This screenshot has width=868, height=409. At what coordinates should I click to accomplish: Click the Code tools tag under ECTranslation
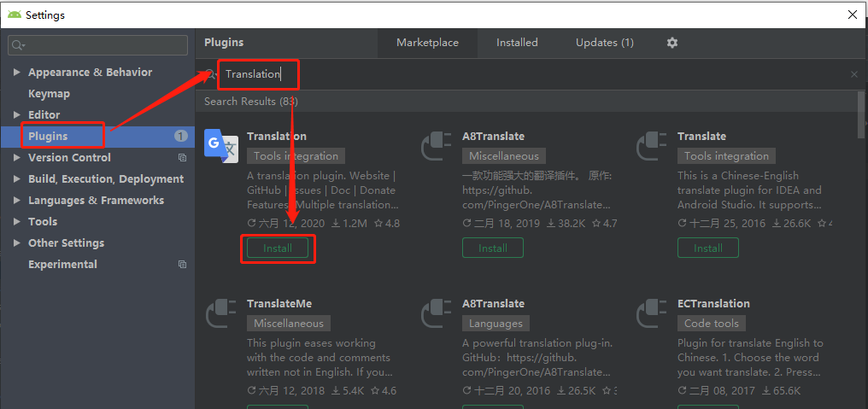pyautogui.click(x=712, y=324)
